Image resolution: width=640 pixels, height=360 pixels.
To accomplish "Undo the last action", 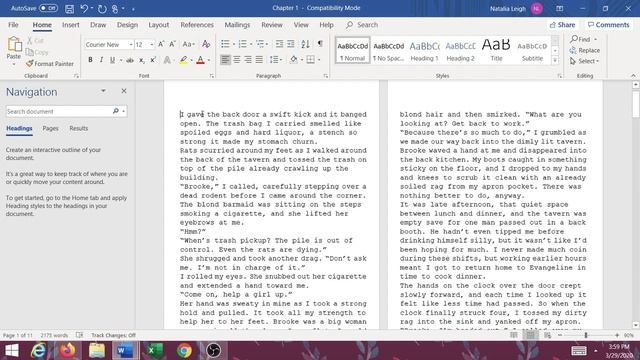I will click(84, 8).
